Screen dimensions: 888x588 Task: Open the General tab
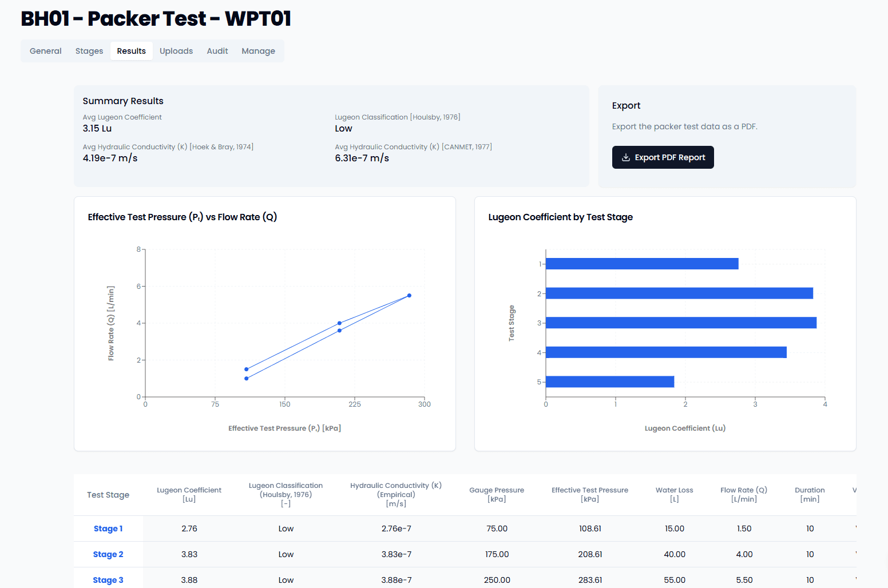[45, 51]
